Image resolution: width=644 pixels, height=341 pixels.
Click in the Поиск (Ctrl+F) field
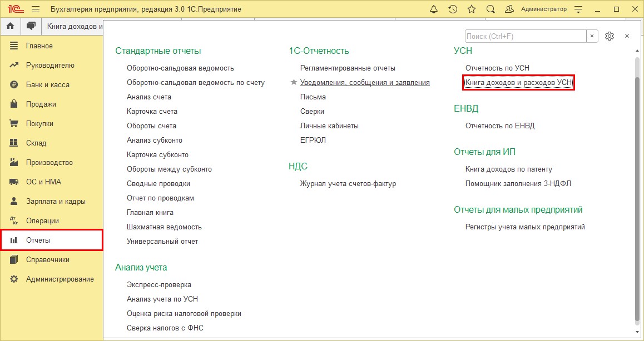(526, 36)
